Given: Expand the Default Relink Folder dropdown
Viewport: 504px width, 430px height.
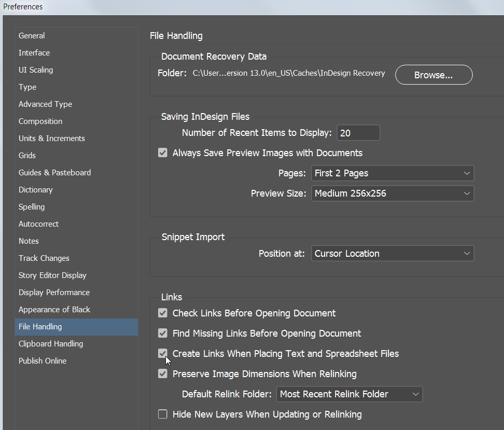Looking at the screenshot, I should click(x=349, y=394).
